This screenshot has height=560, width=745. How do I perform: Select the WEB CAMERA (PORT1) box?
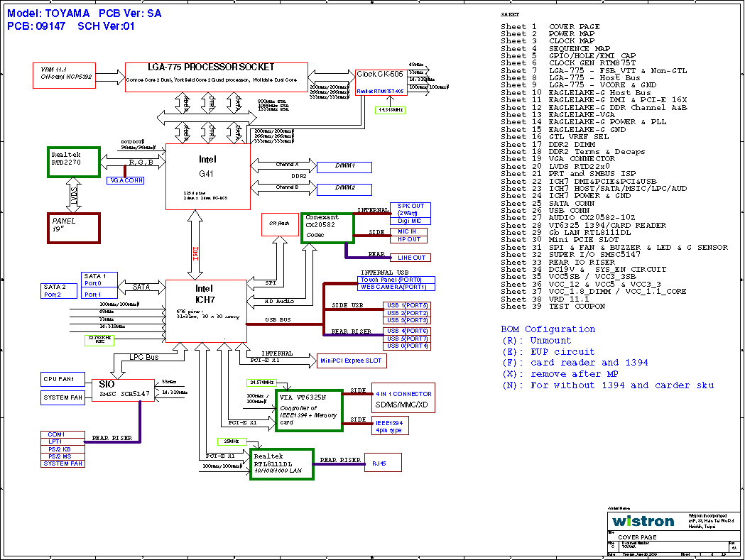click(x=396, y=287)
